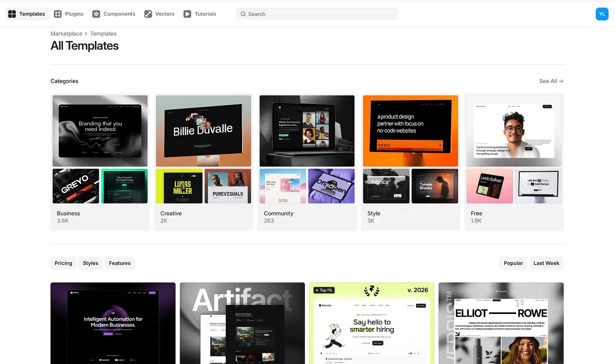
Task: Navigate to Marketplace breadcrumb link
Action: (66, 34)
